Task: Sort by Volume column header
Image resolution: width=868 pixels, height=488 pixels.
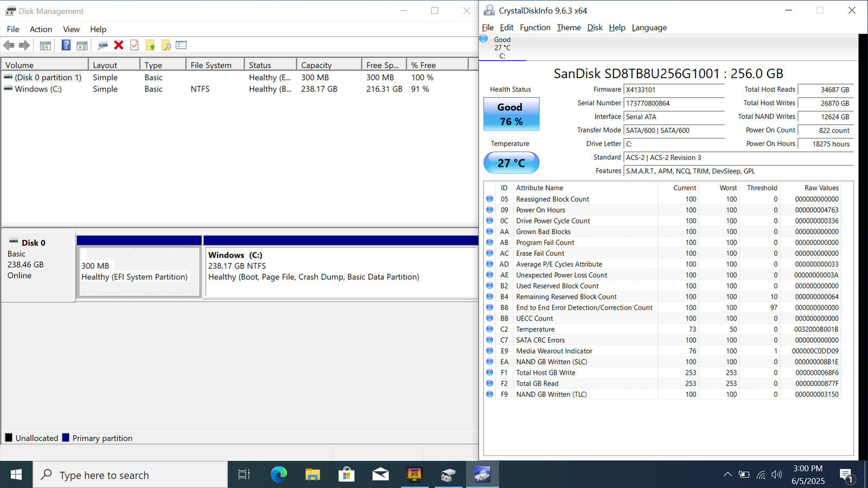Action: click(44, 65)
